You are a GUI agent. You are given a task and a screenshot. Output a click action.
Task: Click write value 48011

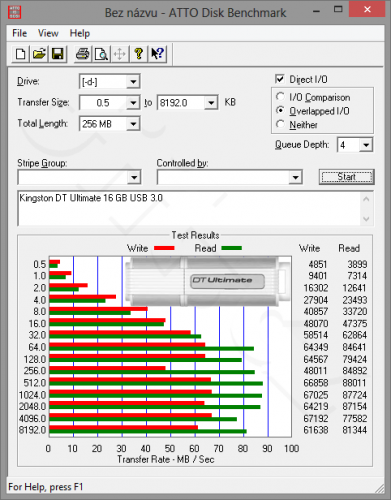315,371
